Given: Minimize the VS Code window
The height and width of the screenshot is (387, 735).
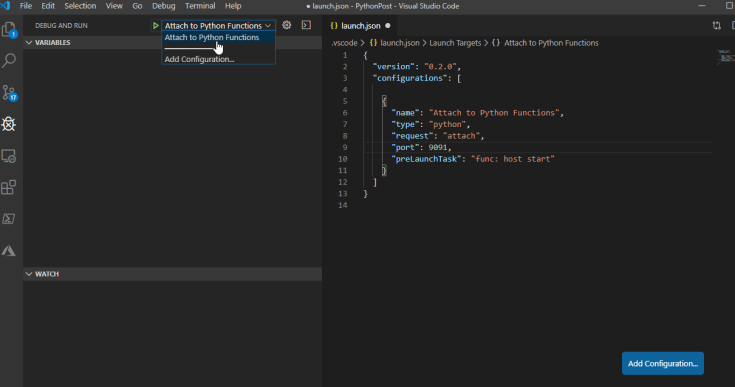Looking at the screenshot, I should 702,6.
